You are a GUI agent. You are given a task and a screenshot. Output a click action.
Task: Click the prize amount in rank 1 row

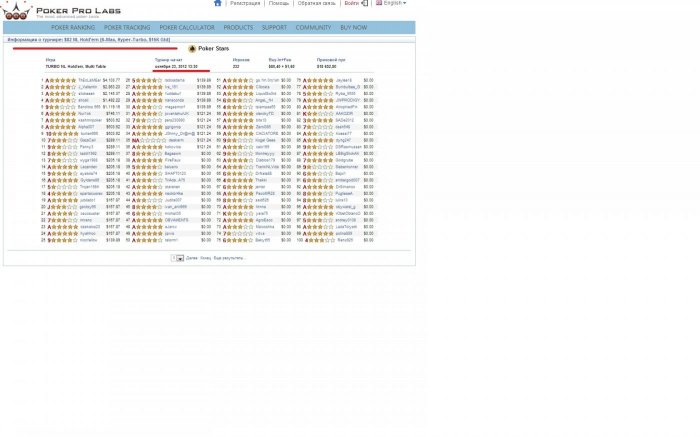111,80
